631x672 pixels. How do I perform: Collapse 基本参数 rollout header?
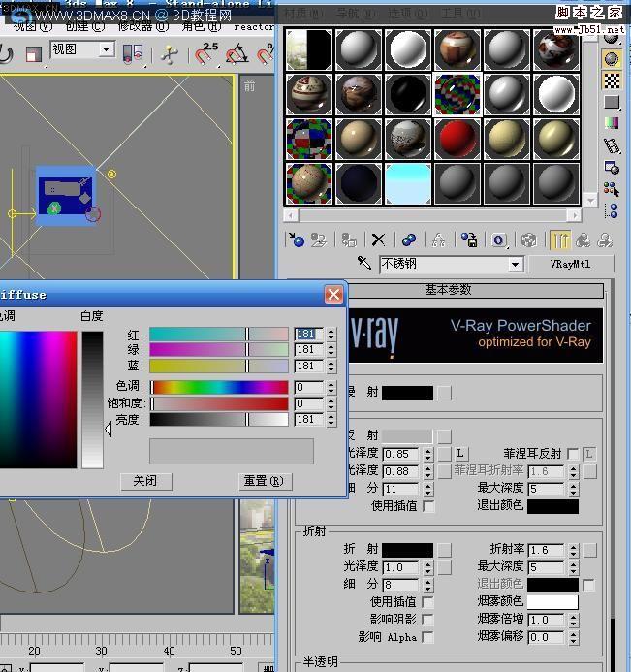point(449,290)
